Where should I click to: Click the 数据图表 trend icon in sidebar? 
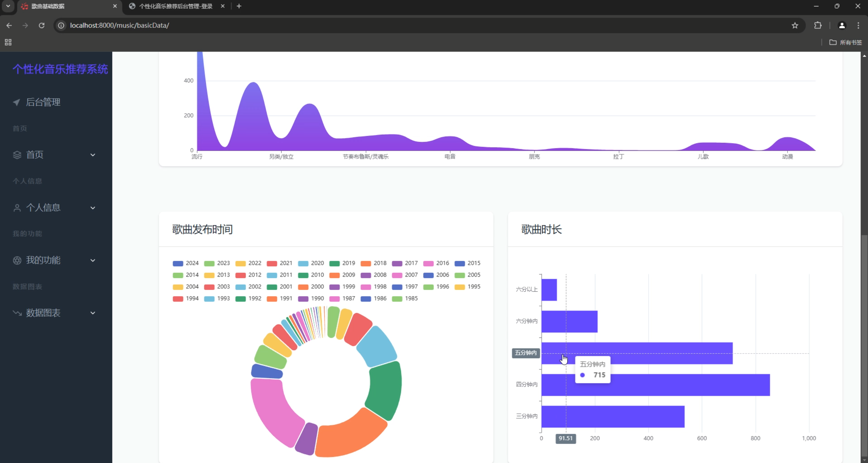pos(17,313)
